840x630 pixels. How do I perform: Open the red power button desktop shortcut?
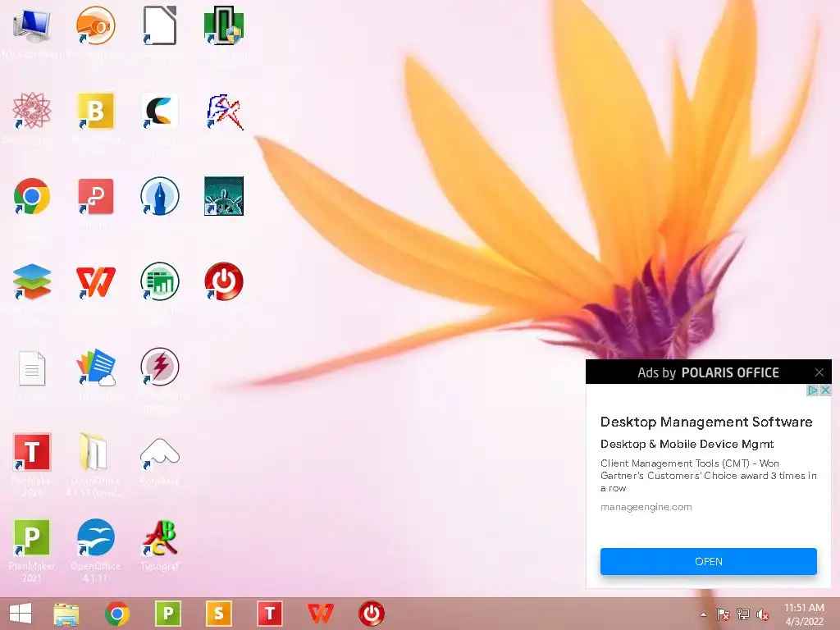coord(224,281)
